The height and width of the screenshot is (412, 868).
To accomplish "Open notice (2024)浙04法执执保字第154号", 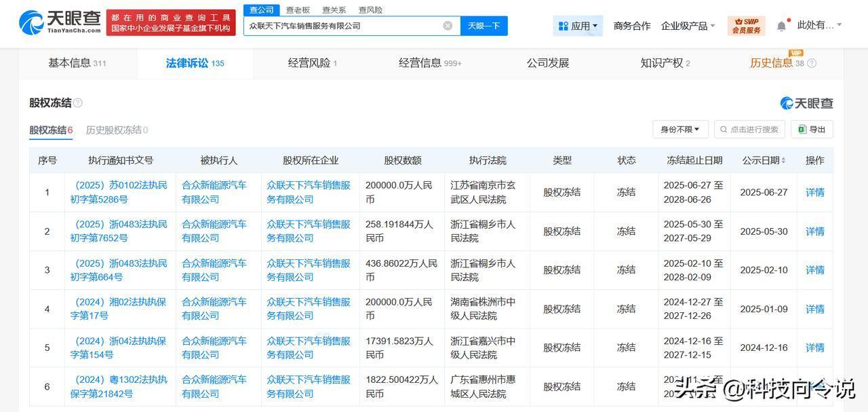I will (119, 348).
